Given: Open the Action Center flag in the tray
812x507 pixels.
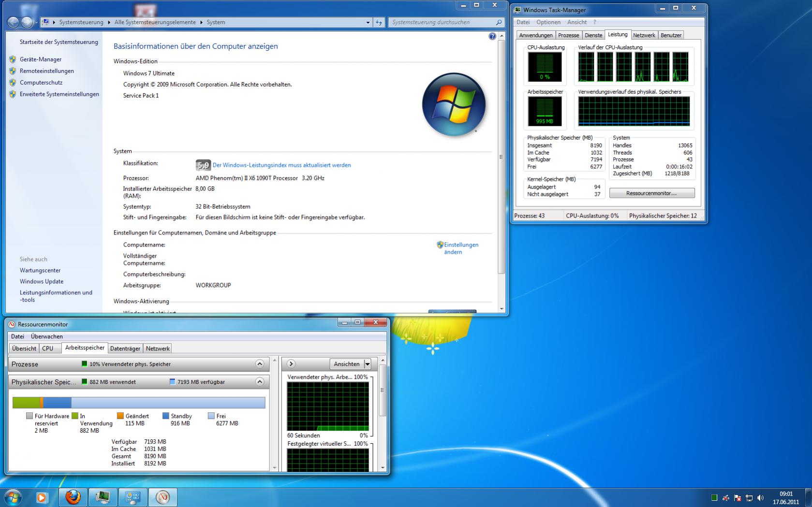Looking at the screenshot, I should [738, 498].
